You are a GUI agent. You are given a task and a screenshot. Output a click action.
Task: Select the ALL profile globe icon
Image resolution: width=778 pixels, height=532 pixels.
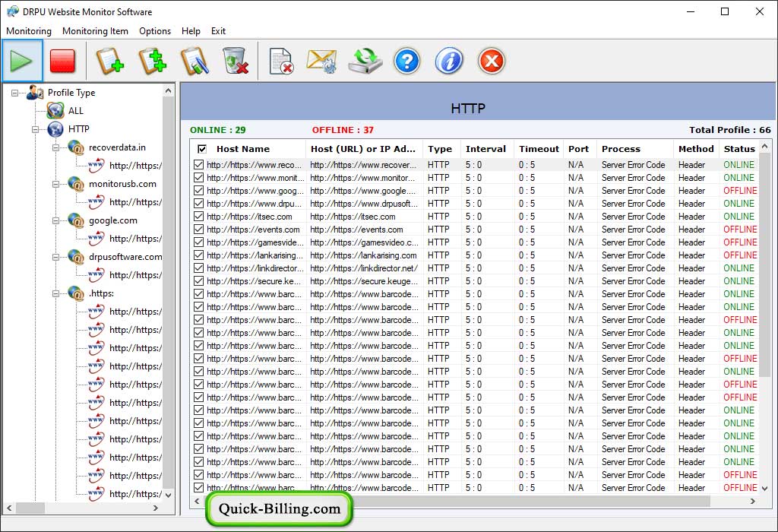pyautogui.click(x=55, y=111)
